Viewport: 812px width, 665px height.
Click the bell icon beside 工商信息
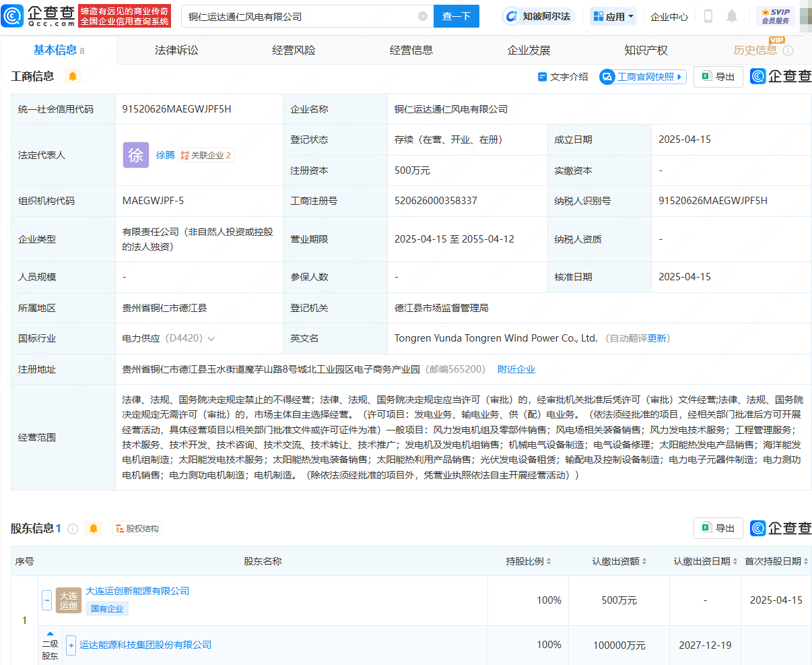[x=73, y=76]
